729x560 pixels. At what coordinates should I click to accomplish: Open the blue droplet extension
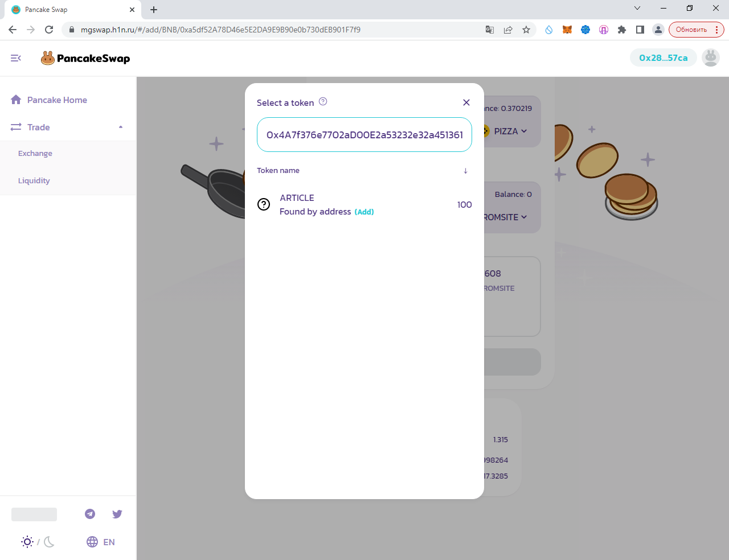point(549,30)
